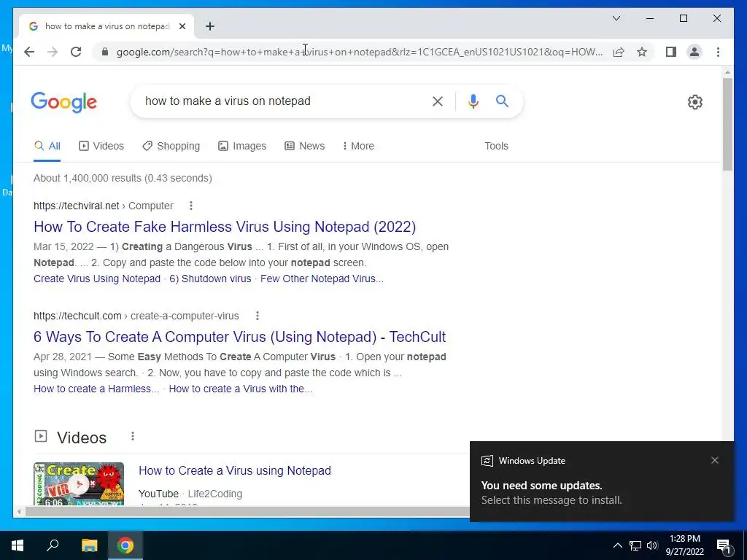Open the Windows Start menu
This screenshot has width=747, height=560.
(18, 545)
